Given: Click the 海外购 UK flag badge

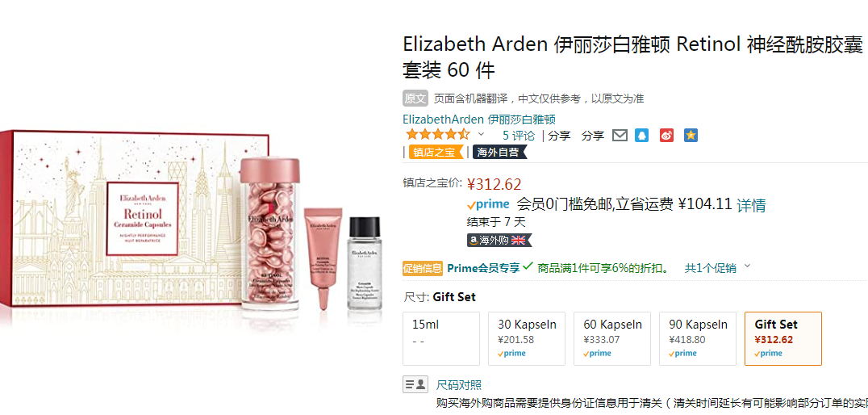Looking at the screenshot, I should click(499, 240).
